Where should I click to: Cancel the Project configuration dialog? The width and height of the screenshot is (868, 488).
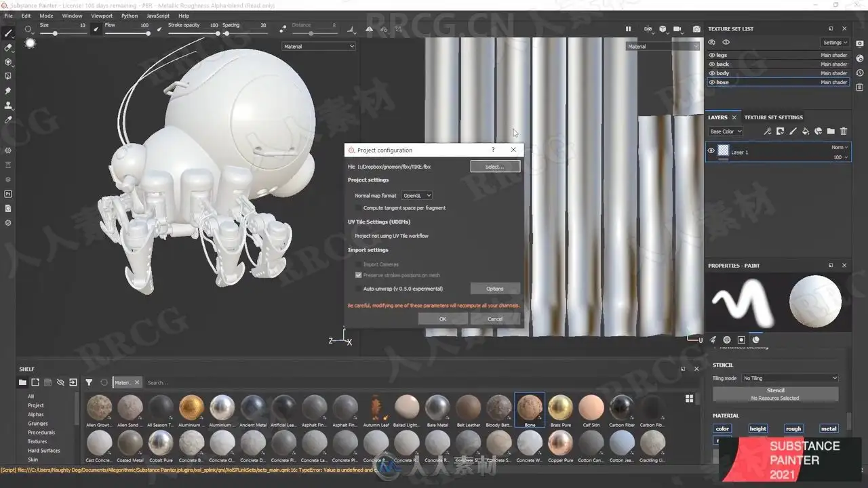(x=495, y=319)
